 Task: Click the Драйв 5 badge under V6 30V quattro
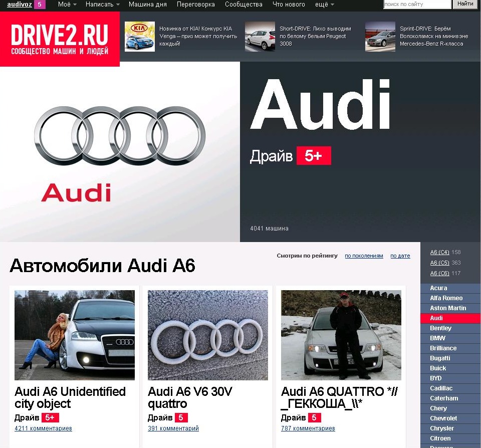coord(181,417)
